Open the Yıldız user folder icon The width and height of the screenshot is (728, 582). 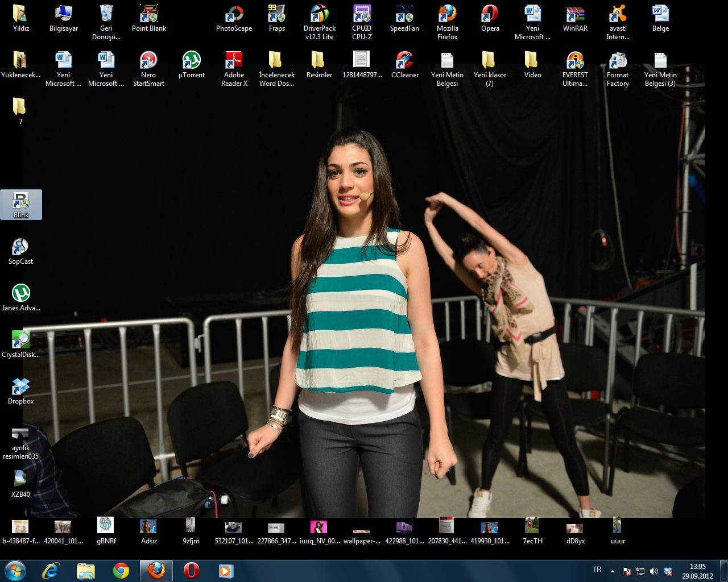[20, 18]
